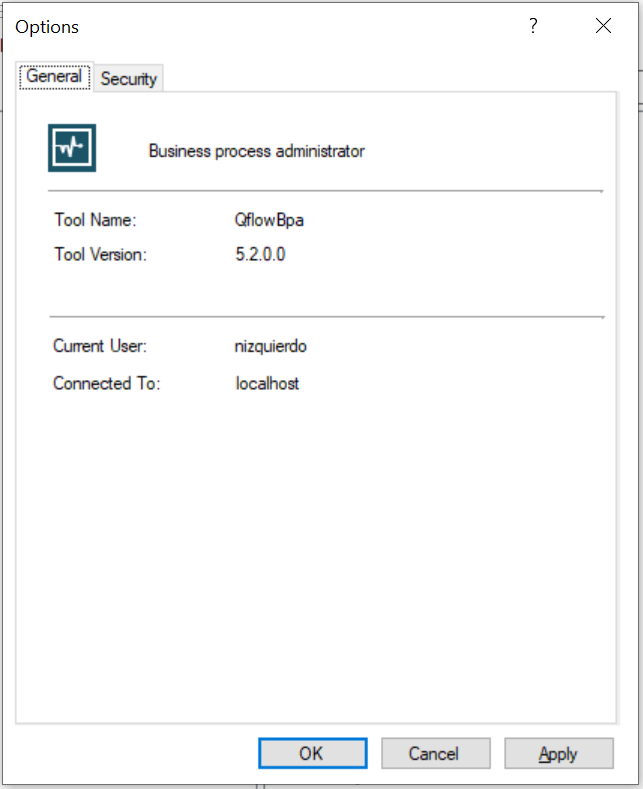Image resolution: width=643 pixels, height=789 pixels.
Task: Close the Options dialog window
Action: coord(603,26)
